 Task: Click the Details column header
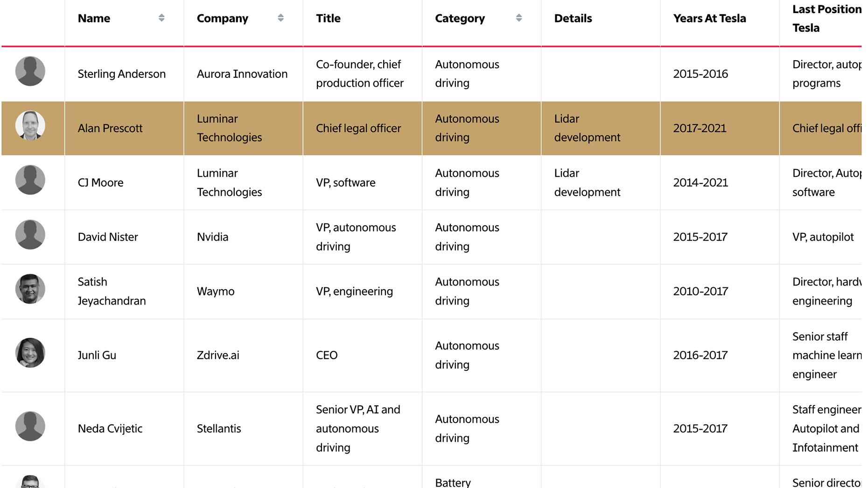pyautogui.click(x=573, y=19)
